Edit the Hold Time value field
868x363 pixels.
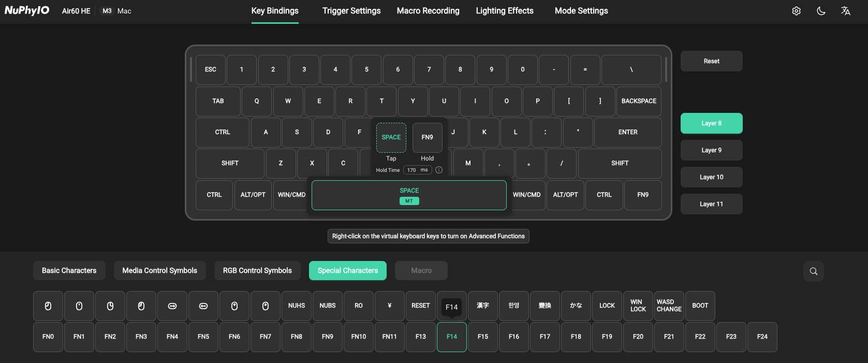tap(413, 170)
